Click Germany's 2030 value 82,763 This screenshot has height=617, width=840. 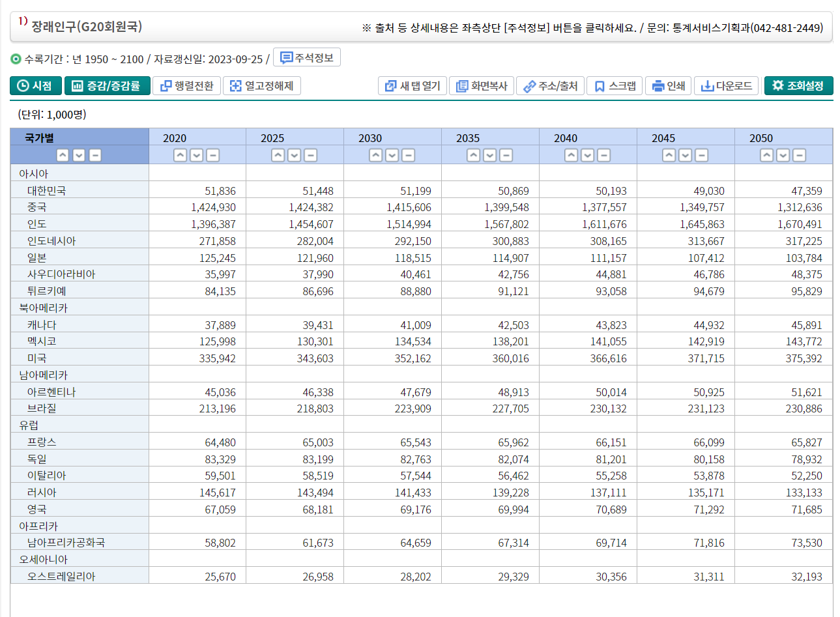pyautogui.click(x=416, y=459)
